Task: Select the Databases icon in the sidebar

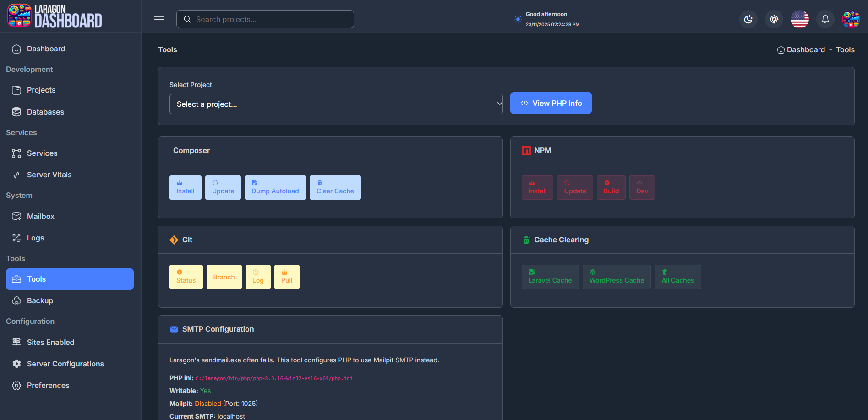Action: coord(16,112)
